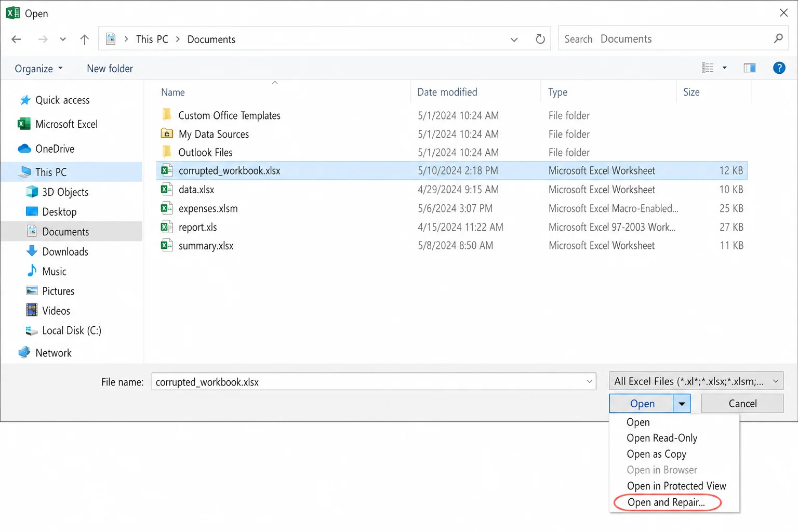Open the recent locations dropdown arrow
The width and height of the screenshot is (798, 532).
(x=63, y=39)
